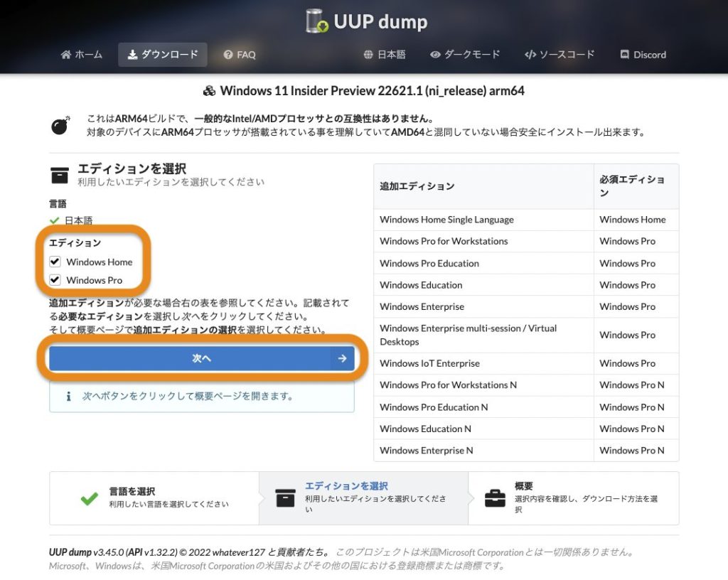
Task: Open the ホーム menu item
Action: coord(80,54)
